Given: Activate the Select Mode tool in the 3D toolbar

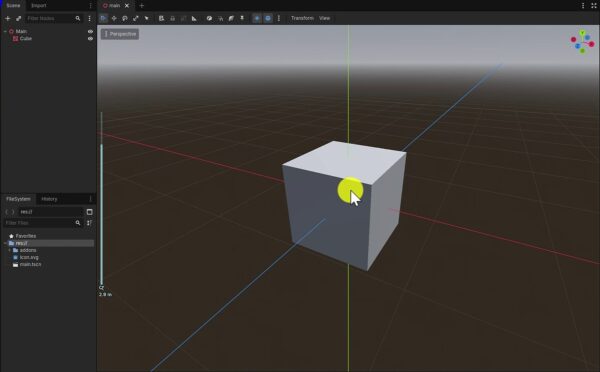Looking at the screenshot, I should 103,18.
